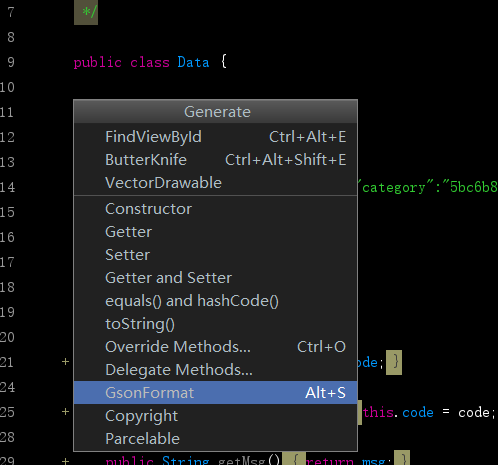
Task: Select Getter and Setter entry
Action: click(215, 278)
